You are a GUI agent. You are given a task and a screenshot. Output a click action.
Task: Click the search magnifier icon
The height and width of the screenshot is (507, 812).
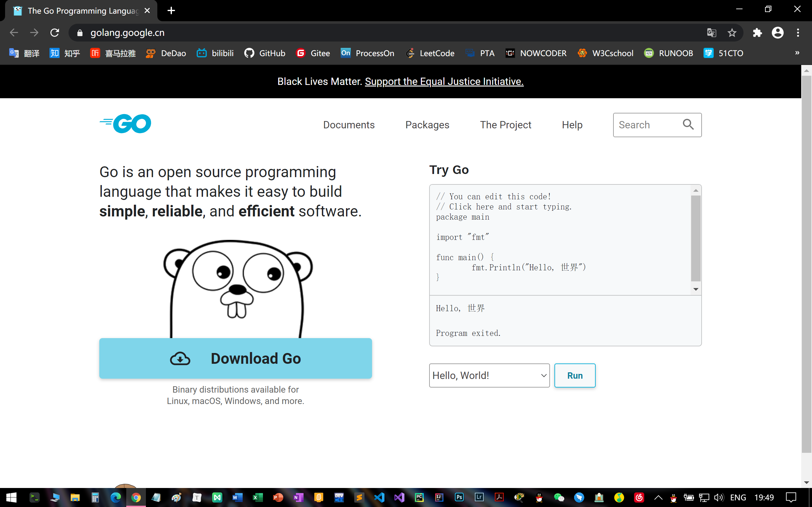pos(688,125)
